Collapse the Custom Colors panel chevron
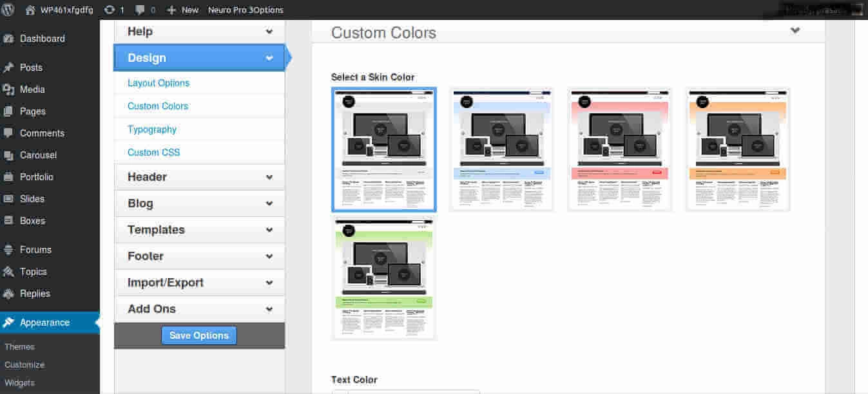This screenshot has height=394, width=868. point(795,31)
